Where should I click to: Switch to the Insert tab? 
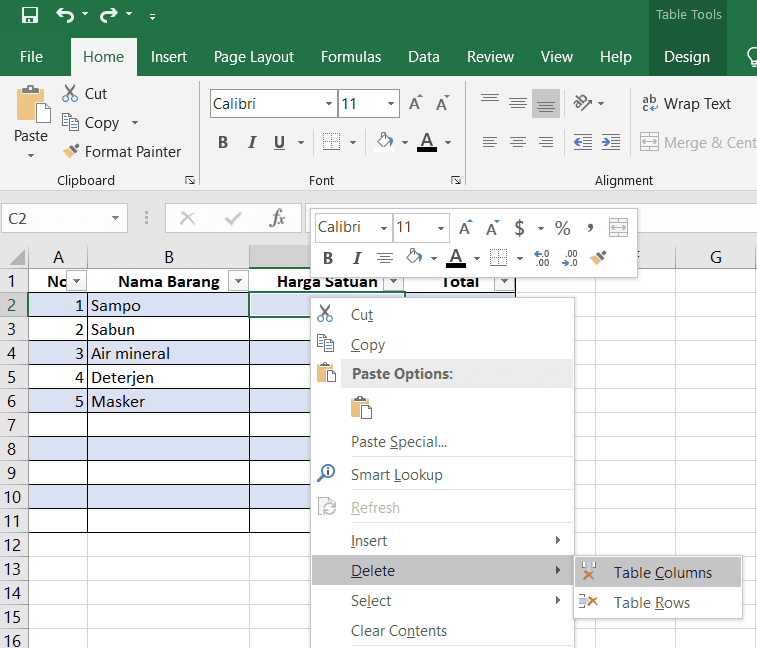168,57
